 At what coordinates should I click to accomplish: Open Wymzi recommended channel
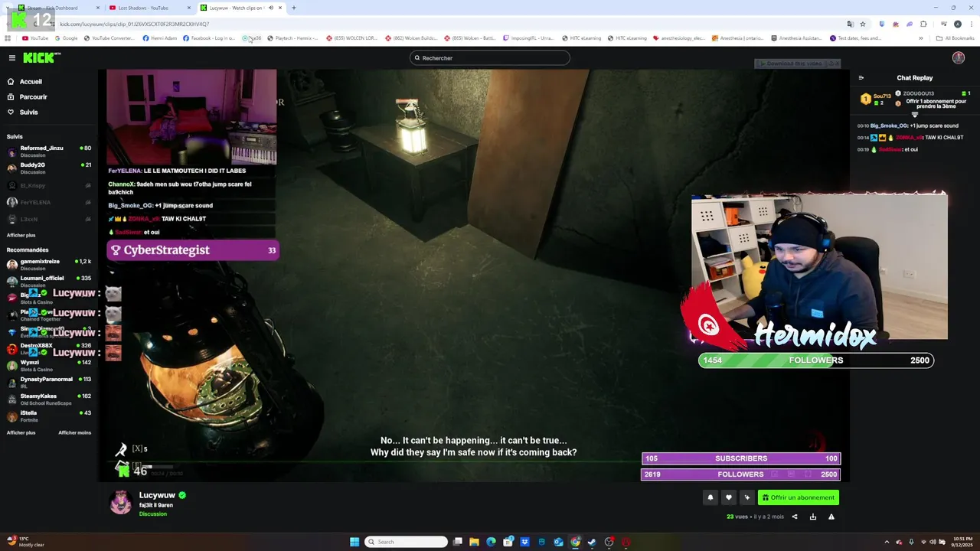[49, 365]
